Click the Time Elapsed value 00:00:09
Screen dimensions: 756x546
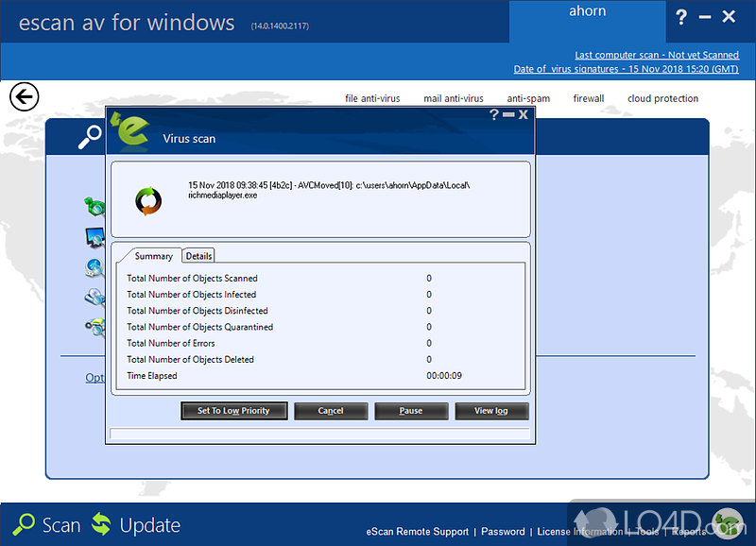click(444, 375)
